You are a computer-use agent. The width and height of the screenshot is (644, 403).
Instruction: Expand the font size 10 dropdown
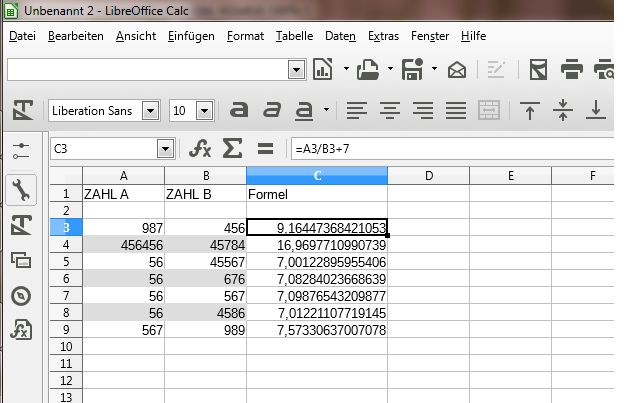click(x=205, y=111)
